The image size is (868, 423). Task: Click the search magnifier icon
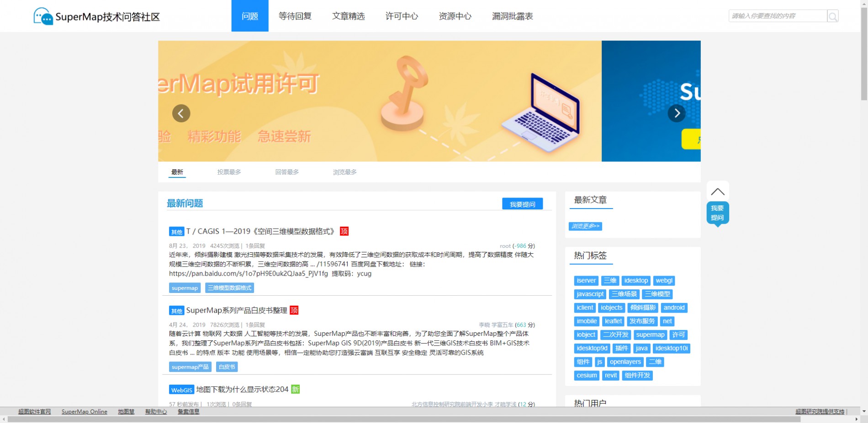point(832,16)
